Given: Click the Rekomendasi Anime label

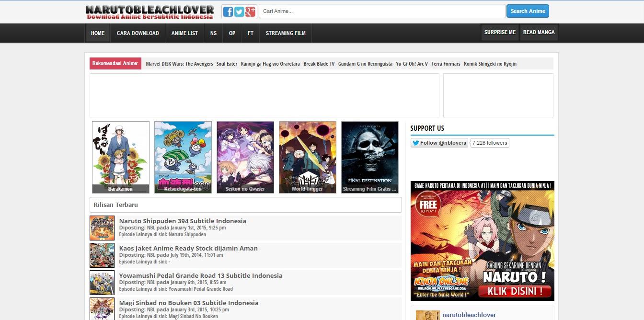Looking at the screenshot, I should 115,63.
